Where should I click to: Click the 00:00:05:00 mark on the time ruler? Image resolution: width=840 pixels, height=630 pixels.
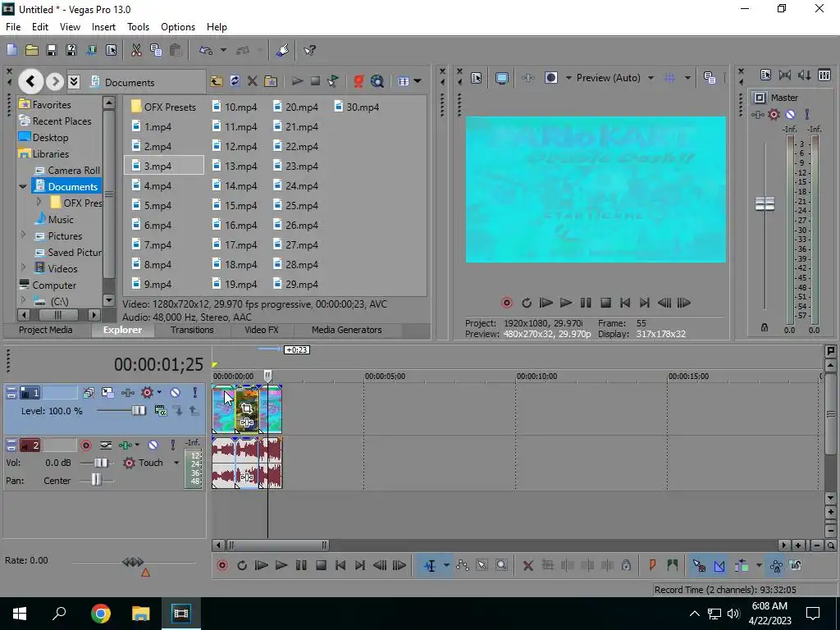(385, 376)
